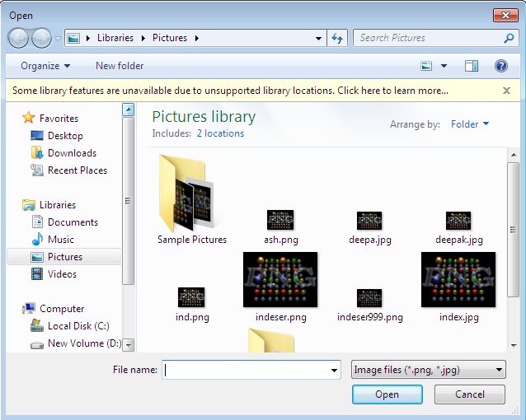Click navigation pane scroll up arrow
The width and height of the screenshot is (526, 420).
pos(128,110)
